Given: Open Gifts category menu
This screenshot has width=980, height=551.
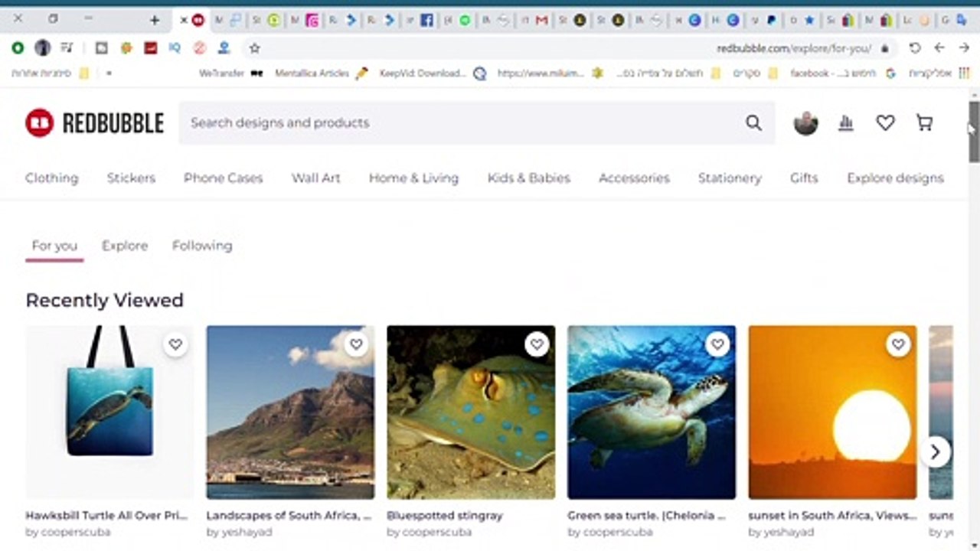Looking at the screenshot, I should tap(804, 178).
